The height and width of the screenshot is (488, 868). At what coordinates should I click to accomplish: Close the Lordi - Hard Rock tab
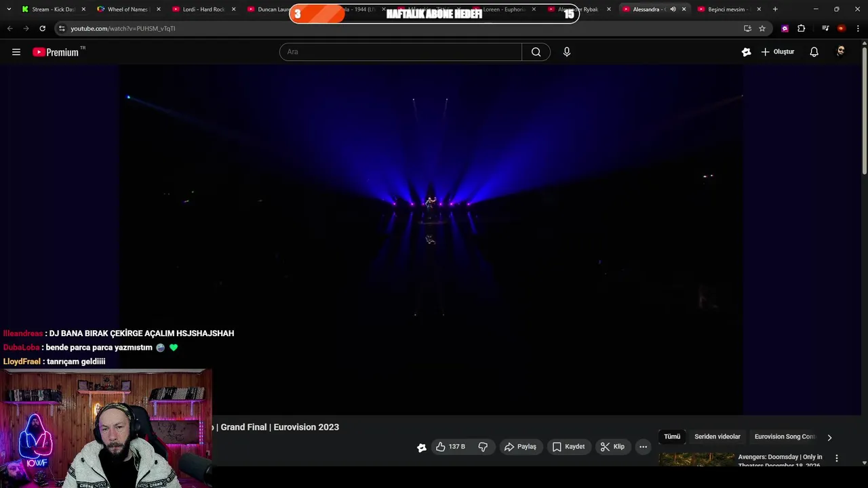tap(233, 9)
